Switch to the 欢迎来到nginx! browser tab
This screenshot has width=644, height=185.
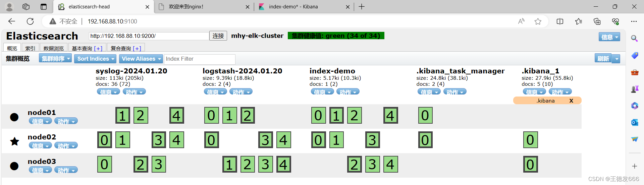click(x=204, y=7)
